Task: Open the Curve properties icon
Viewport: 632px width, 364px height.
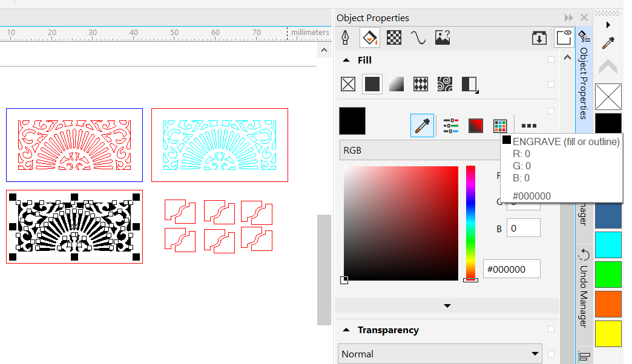Action: [x=418, y=37]
